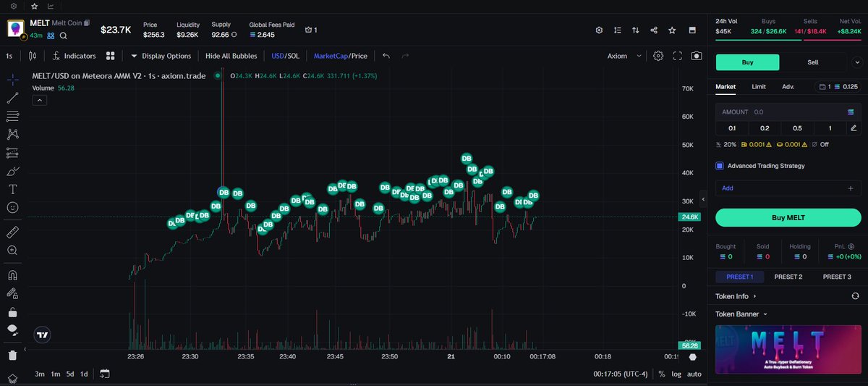Open the Fibonacci retracement tool
This screenshot has height=386, width=868.
click(12, 116)
